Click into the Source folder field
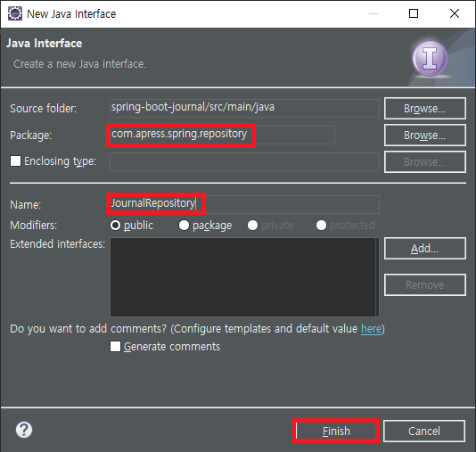The width and height of the screenshot is (476, 452). tap(244, 108)
